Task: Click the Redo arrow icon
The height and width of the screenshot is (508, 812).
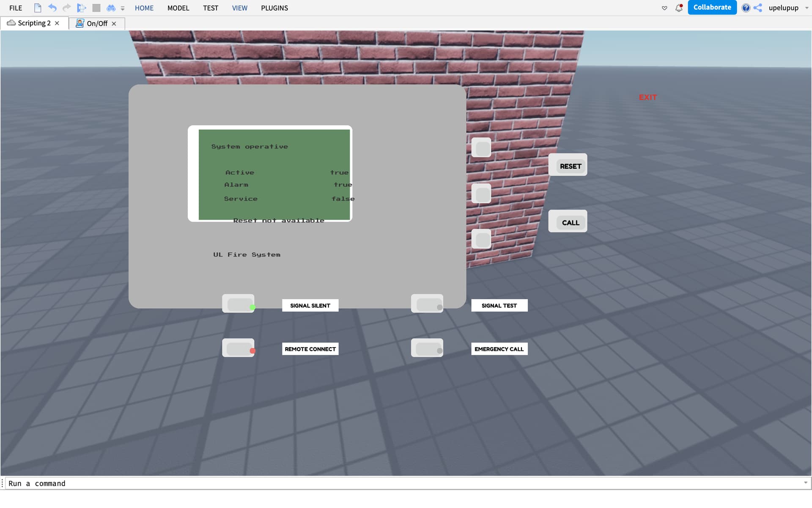Action: pos(66,8)
